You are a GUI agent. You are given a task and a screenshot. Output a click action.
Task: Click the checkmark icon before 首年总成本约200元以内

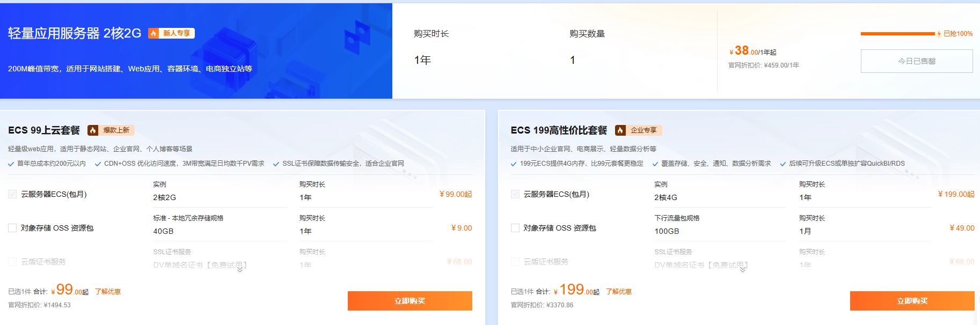pos(11,164)
